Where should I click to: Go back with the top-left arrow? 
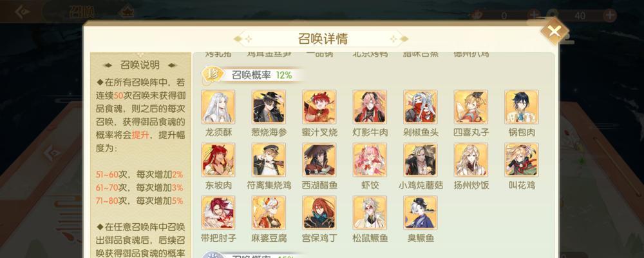tap(22, 12)
